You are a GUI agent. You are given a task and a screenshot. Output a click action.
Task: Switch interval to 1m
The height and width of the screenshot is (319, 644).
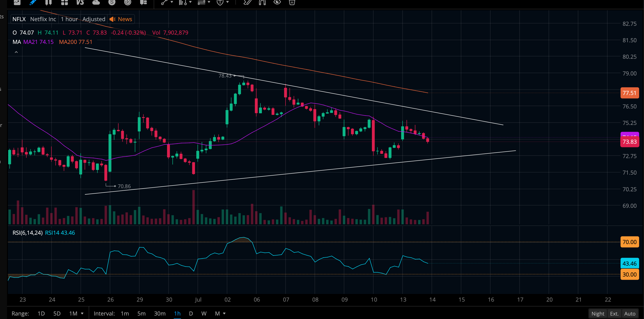[125, 313]
